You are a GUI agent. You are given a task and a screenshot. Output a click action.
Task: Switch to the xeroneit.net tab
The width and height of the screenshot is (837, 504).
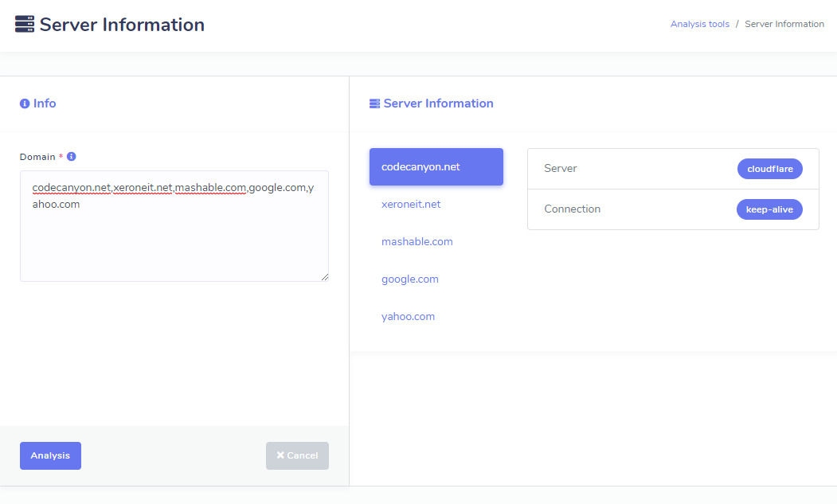(411, 205)
